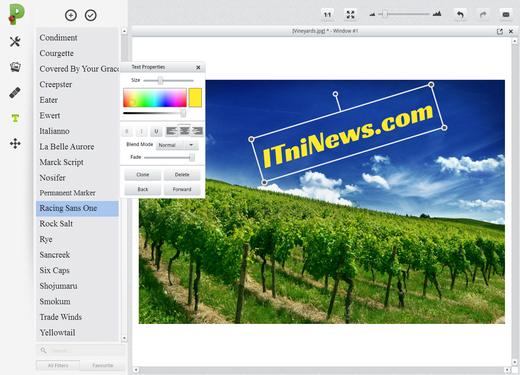The height and width of the screenshot is (375, 520).
Task: Select the Rock Salt font
Action: pos(77,224)
